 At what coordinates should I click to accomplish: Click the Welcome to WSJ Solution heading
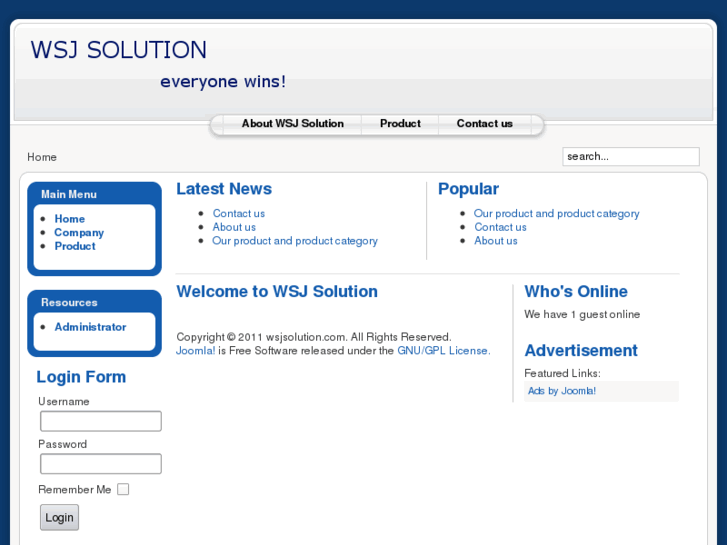(x=277, y=291)
